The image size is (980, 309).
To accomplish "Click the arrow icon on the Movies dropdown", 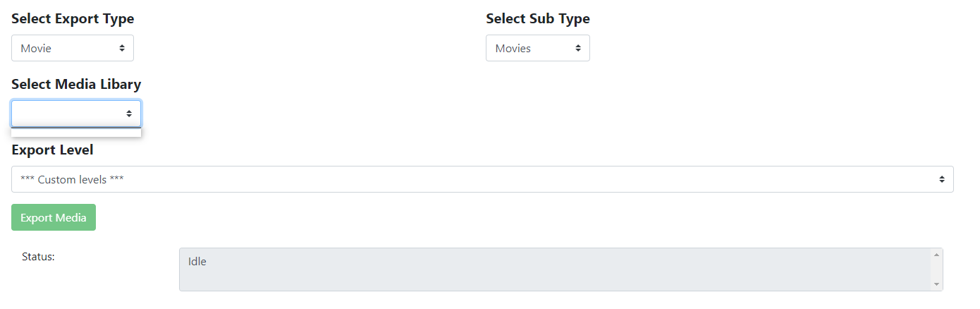I will 578,48.
